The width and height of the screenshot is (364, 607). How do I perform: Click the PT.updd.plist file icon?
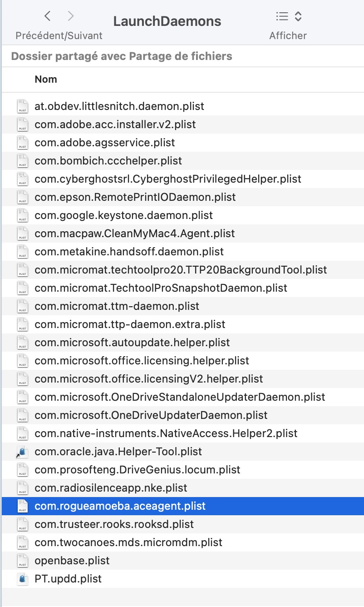(22, 579)
